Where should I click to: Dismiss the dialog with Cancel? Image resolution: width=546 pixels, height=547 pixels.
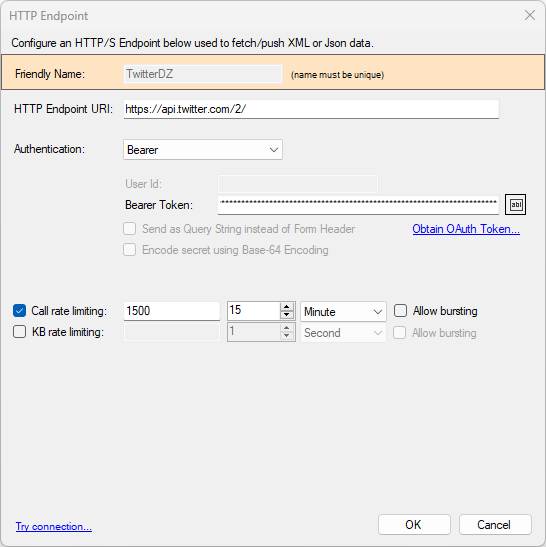point(495,524)
